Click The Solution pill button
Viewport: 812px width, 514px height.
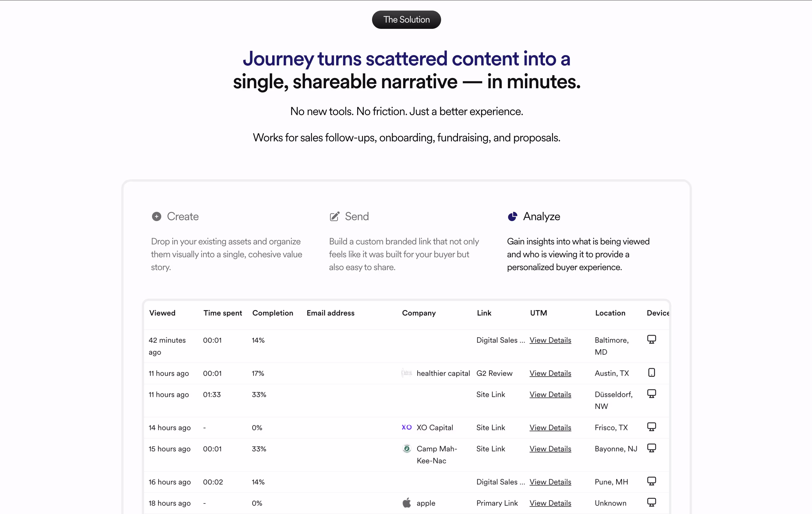[x=406, y=20]
